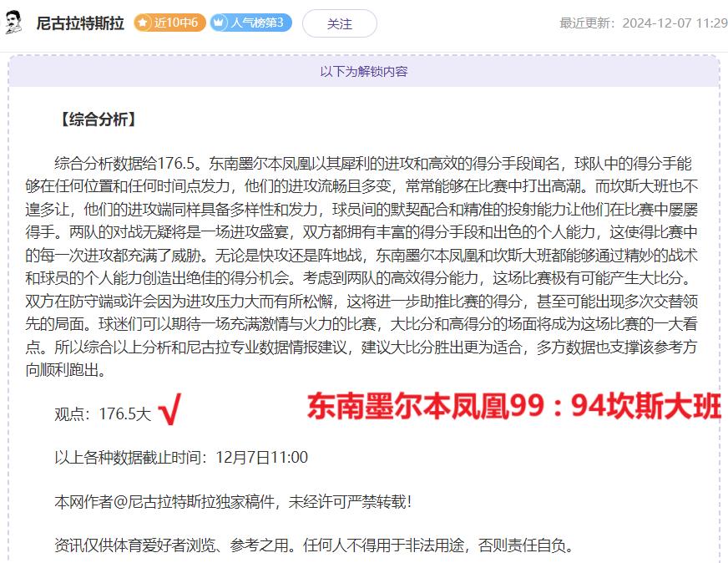Open the author name 尼古拉特斯拉

[80, 23]
